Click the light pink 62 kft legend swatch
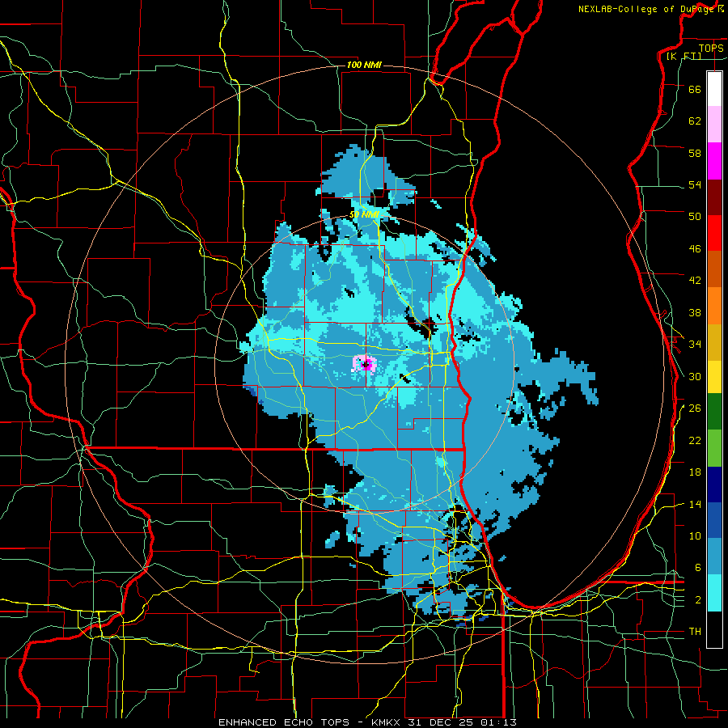The image size is (728, 728). (x=714, y=125)
